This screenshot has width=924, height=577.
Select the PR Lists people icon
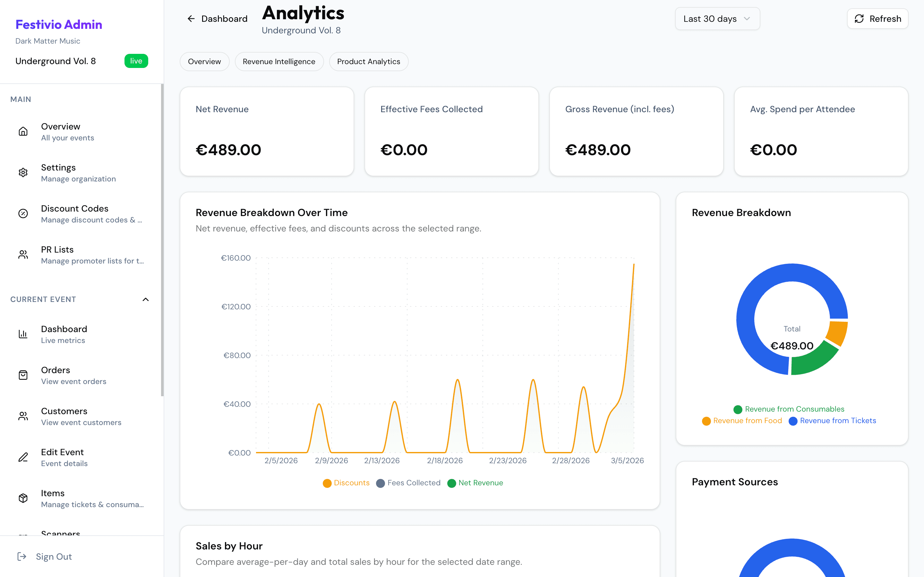[23, 255]
